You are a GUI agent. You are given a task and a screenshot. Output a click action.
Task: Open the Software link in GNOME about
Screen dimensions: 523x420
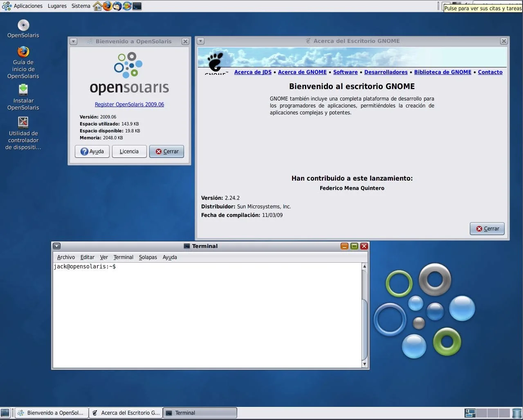click(346, 72)
